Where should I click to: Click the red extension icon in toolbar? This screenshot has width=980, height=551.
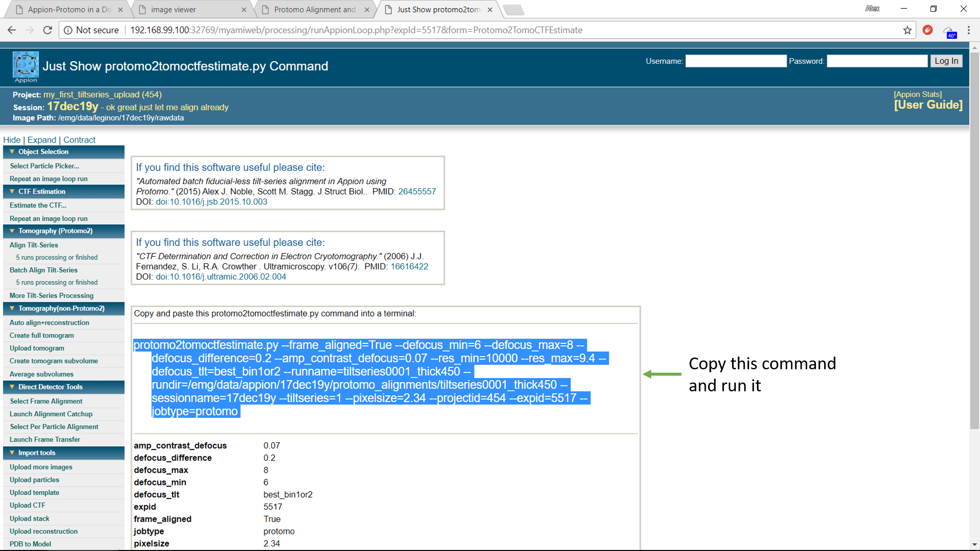(x=928, y=30)
